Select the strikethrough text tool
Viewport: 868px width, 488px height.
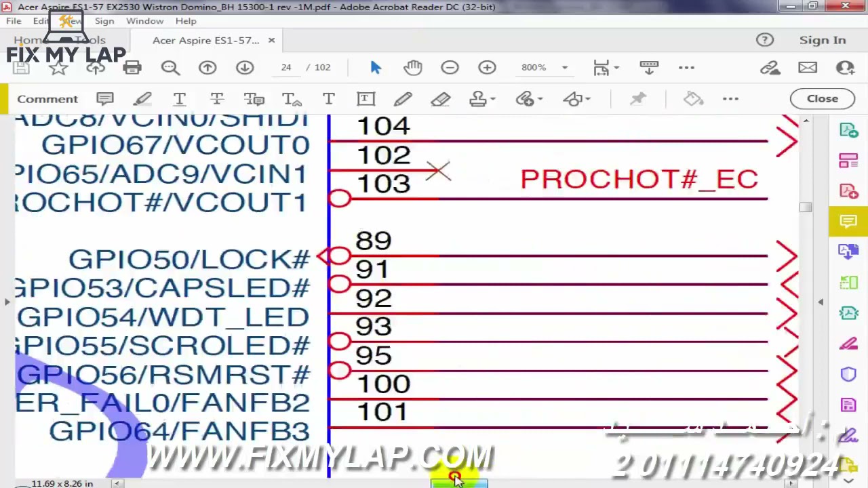point(216,99)
